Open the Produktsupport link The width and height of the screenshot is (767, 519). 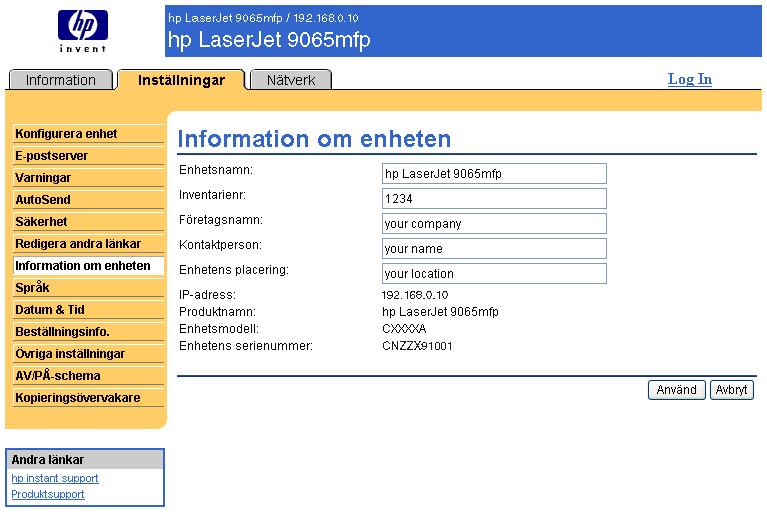tap(47, 495)
